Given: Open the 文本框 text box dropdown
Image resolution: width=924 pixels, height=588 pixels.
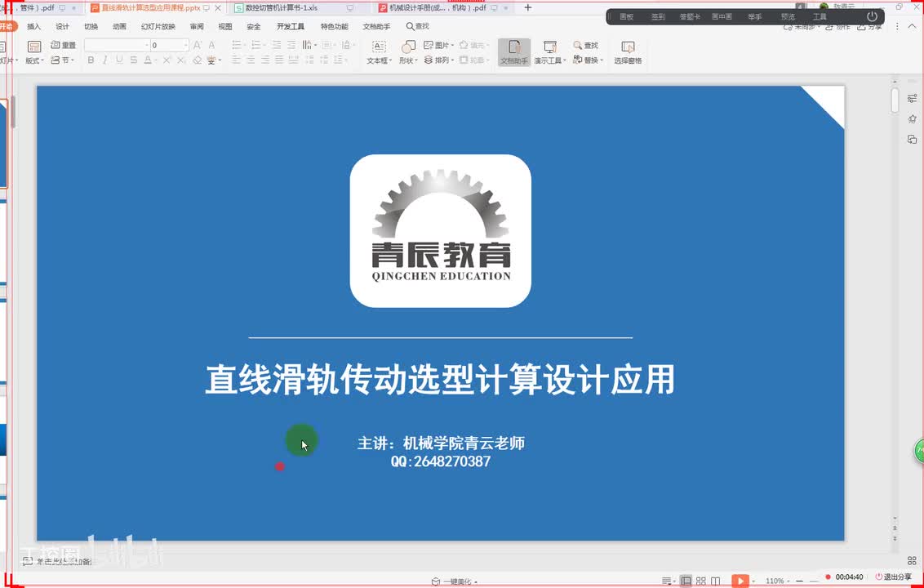Looking at the screenshot, I should [379, 52].
